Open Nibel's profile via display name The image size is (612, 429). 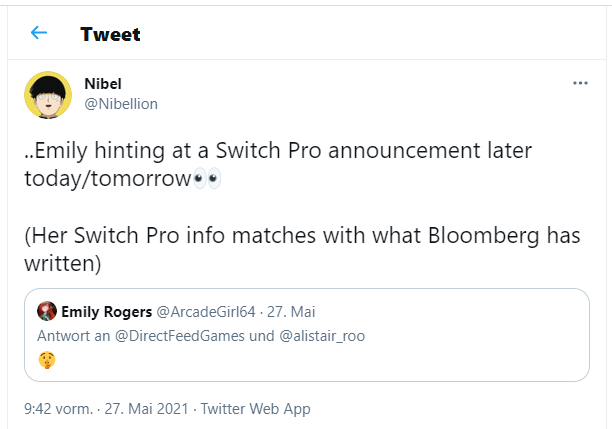click(103, 84)
